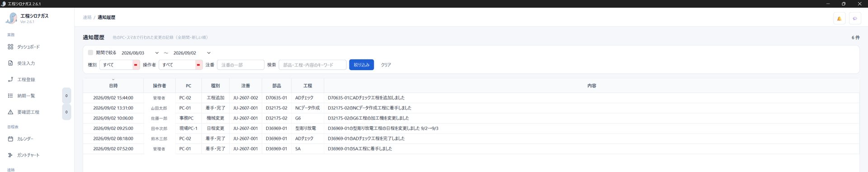Focus the 注番の一部 input field
868x172 pixels.
tap(241, 65)
